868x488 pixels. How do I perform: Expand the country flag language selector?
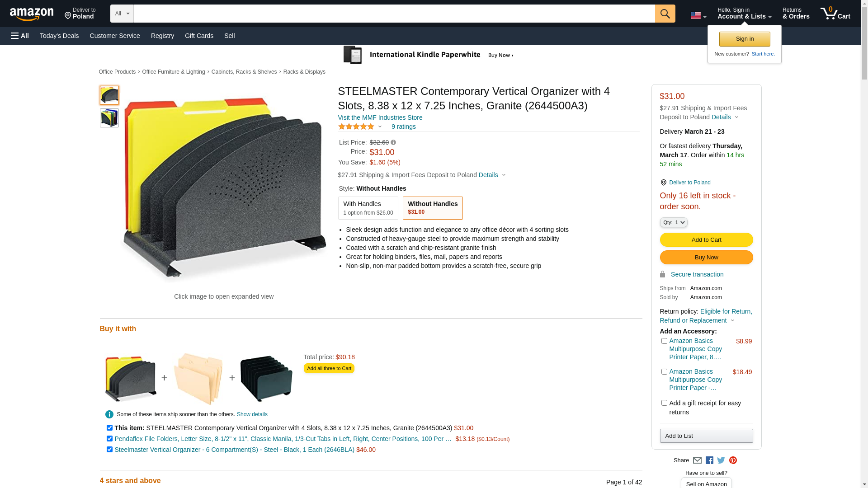click(698, 15)
